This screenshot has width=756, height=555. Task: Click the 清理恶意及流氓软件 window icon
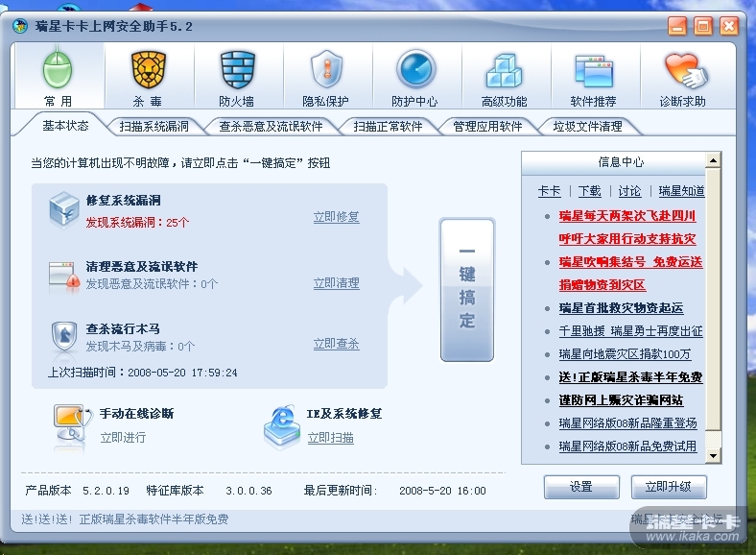[x=64, y=275]
